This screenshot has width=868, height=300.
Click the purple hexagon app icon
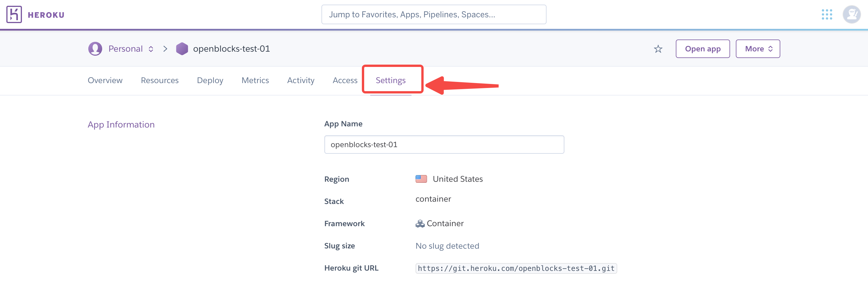point(182,49)
